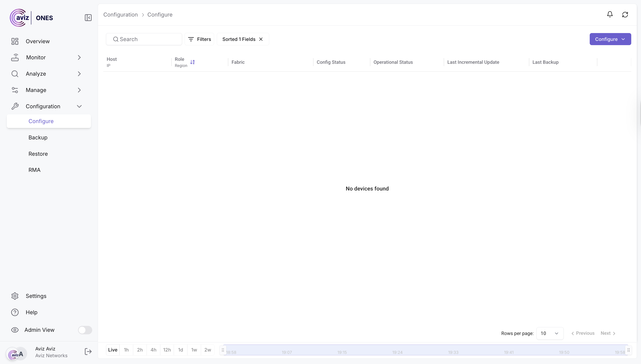
Task: Switch time range to 12h
Action: (167, 350)
